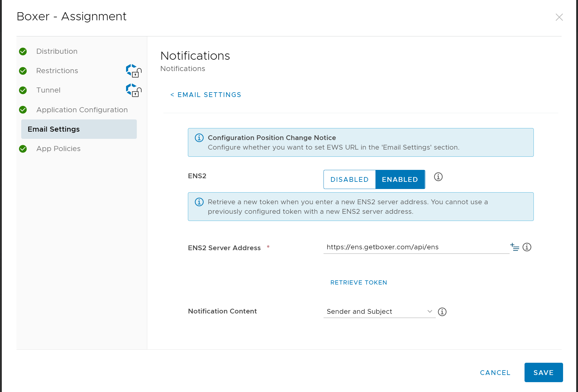Image resolution: width=578 pixels, height=392 pixels.
Task: Click the 'ENS2 Server Address' label
Action: pyautogui.click(x=224, y=248)
